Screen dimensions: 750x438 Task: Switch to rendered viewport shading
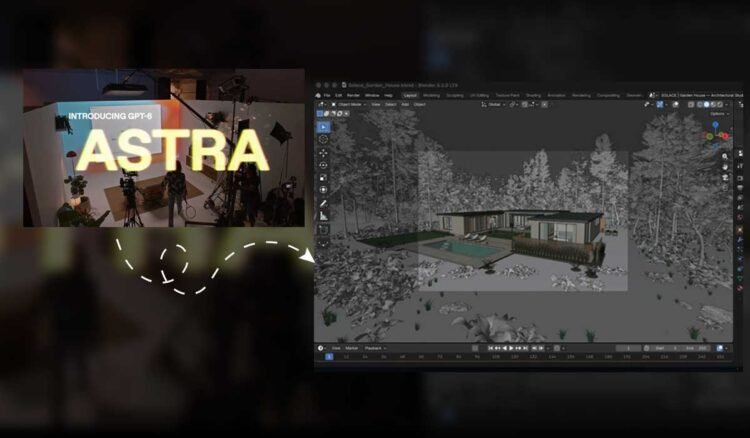pos(720,104)
